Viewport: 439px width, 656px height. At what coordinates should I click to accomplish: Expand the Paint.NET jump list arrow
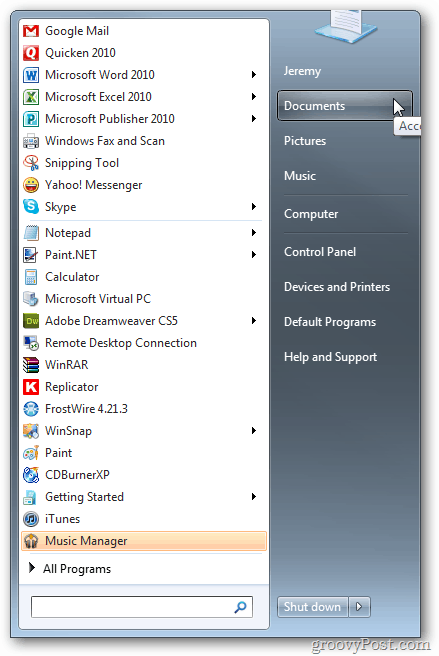pyautogui.click(x=254, y=255)
